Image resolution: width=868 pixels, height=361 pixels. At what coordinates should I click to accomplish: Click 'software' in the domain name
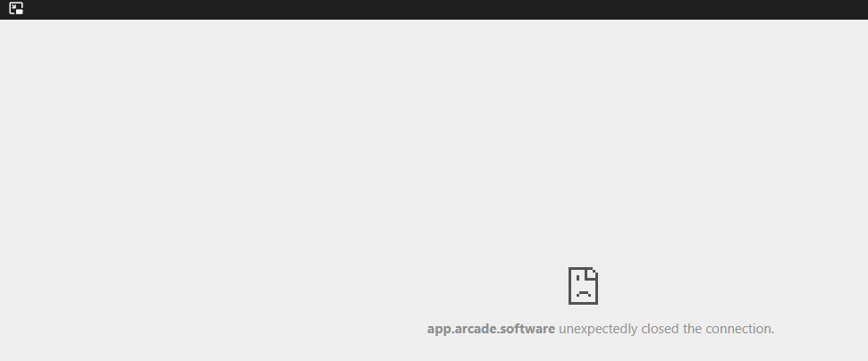coord(527,329)
